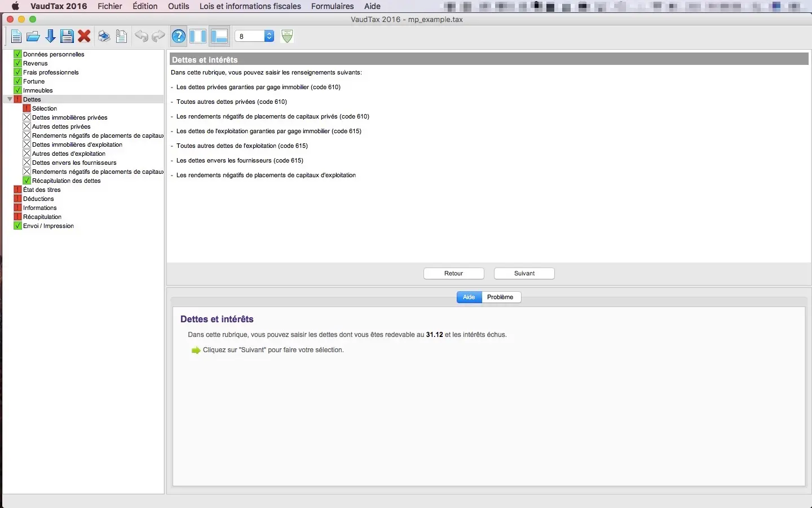Open Récapitulation top-level section
Viewport: 812px width, 508px height.
click(x=42, y=217)
